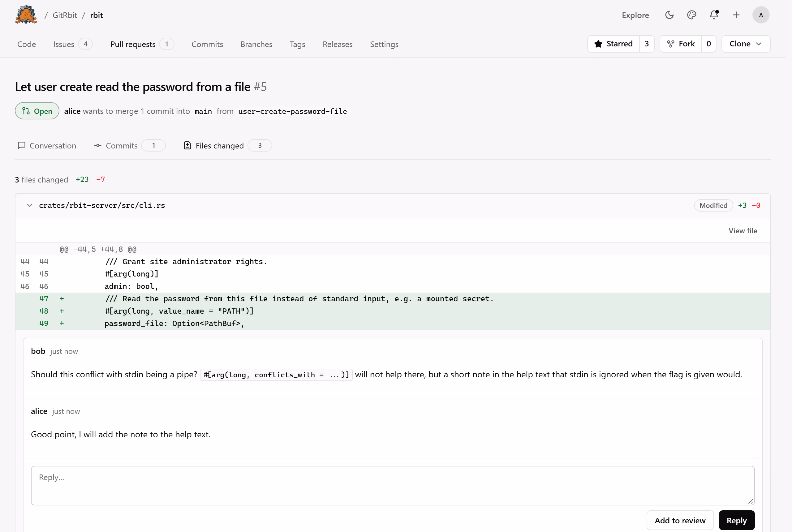Open the repository Commits tab
This screenshot has width=792, height=532.
[x=207, y=44]
